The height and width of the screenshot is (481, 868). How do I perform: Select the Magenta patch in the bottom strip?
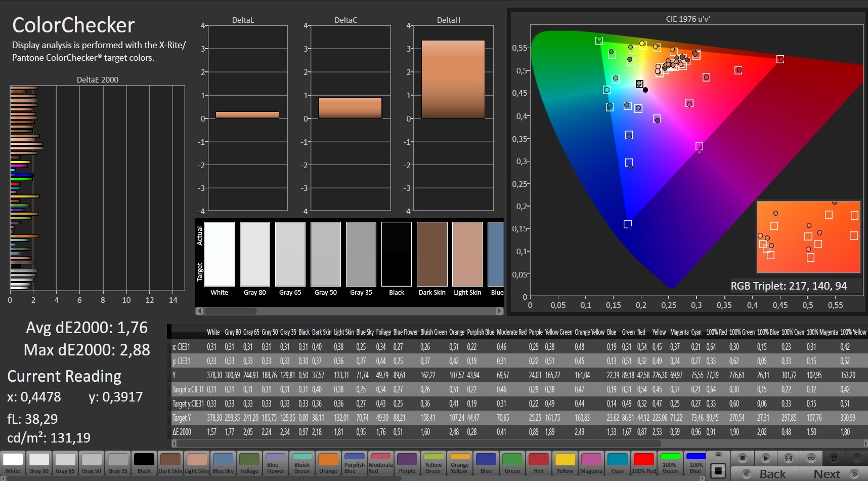coord(591,463)
